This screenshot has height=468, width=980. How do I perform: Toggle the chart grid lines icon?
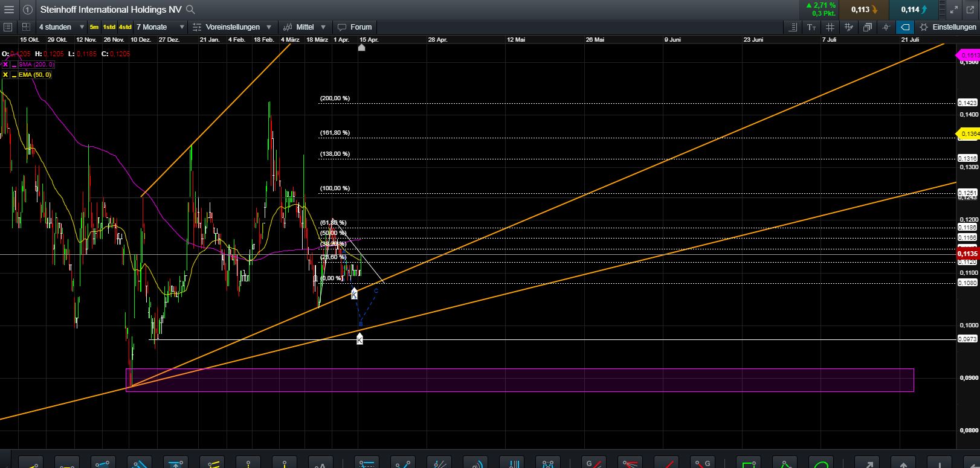(x=830, y=27)
